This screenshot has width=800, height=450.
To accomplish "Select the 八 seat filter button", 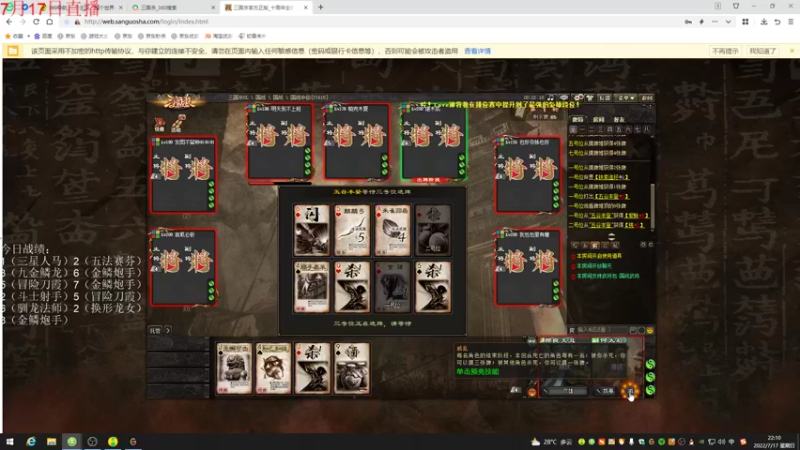I will pyautogui.click(x=646, y=130).
